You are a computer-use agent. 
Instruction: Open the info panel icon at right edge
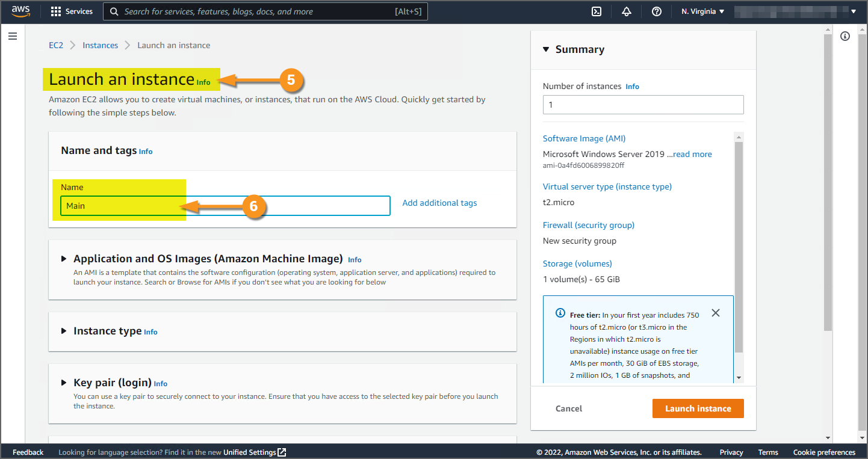[845, 37]
